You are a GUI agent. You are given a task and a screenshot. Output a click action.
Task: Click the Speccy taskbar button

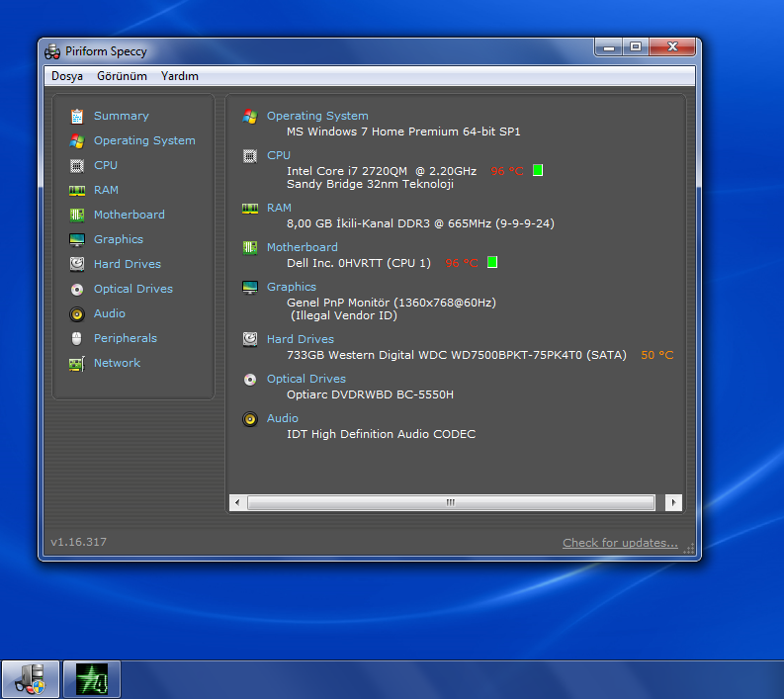pyautogui.click(x=31, y=679)
